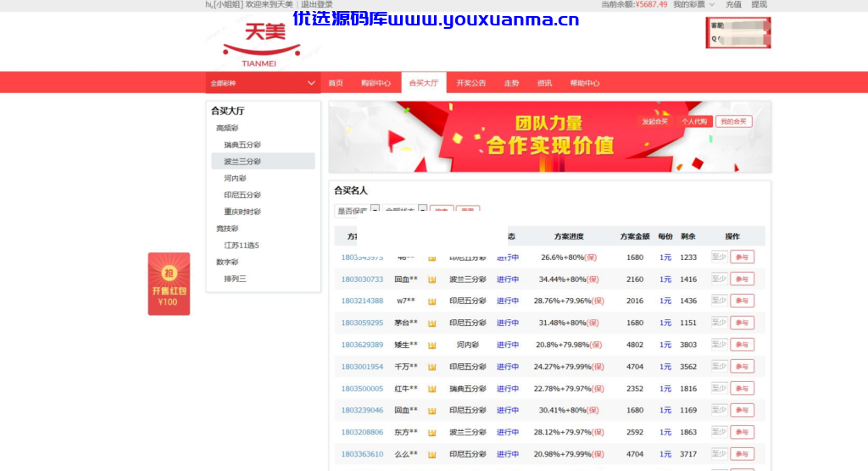The height and width of the screenshot is (471, 868).
Task: Go to the 首页 nav tab
Action: (336, 83)
